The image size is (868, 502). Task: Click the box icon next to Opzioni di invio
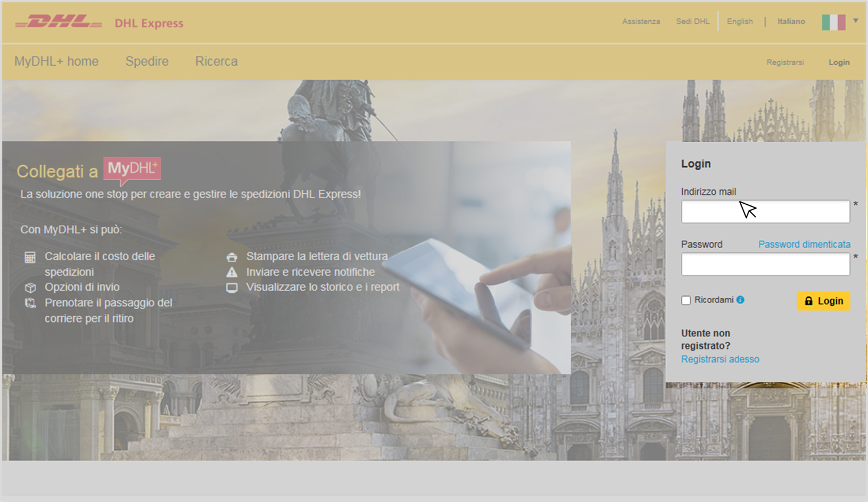pyautogui.click(x=30, y=287)
